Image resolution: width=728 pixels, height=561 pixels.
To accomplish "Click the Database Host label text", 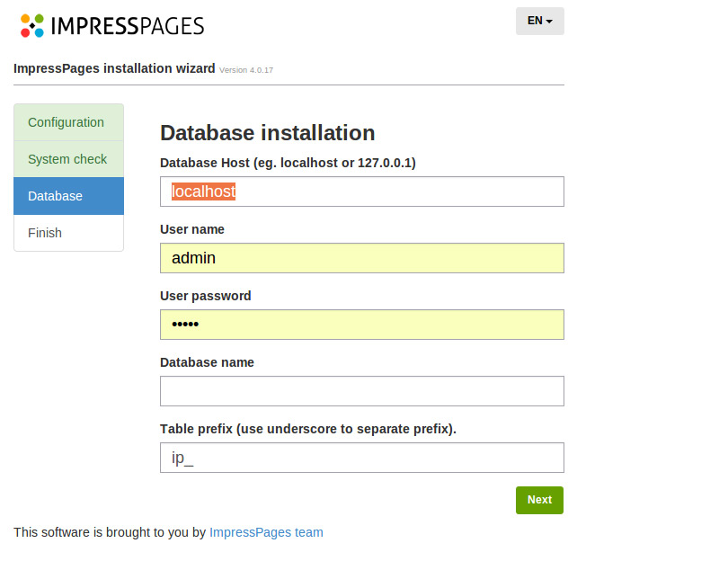I will [288, 163].
